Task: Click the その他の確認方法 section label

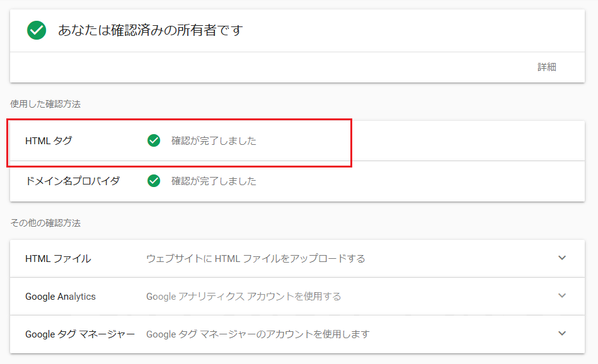Action: coord(45,223)
